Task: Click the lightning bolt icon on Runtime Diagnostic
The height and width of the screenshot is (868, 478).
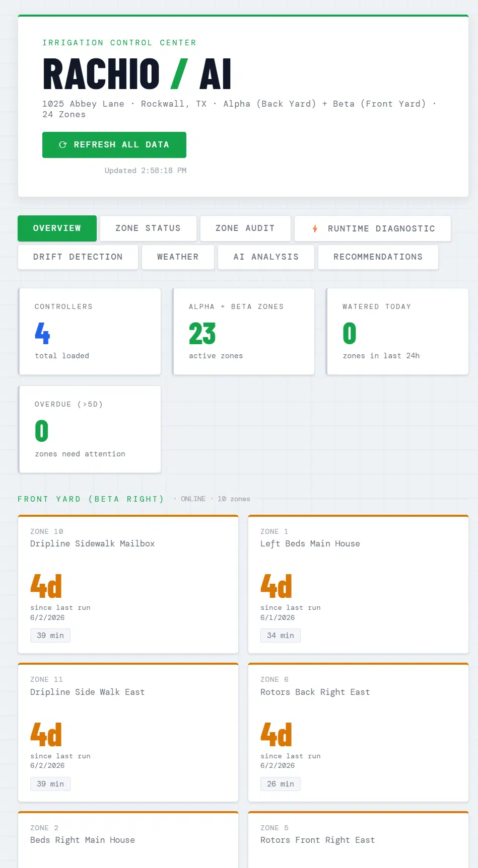Action: 315,228
